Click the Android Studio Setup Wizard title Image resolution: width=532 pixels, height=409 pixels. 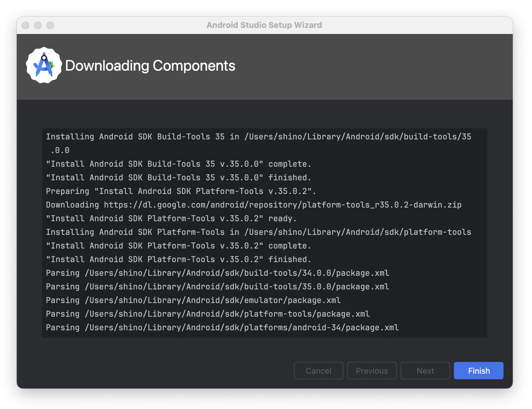[x=264, y=25]
